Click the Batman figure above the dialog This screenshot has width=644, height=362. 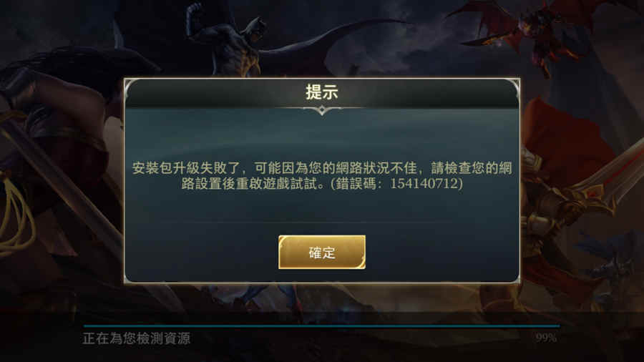pos(230,41)
